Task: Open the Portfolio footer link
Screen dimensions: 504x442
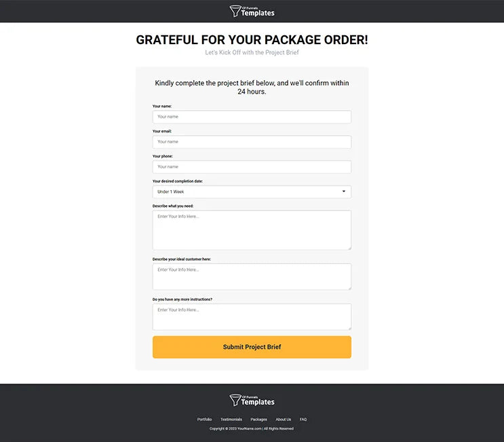Action: [204, 420]
